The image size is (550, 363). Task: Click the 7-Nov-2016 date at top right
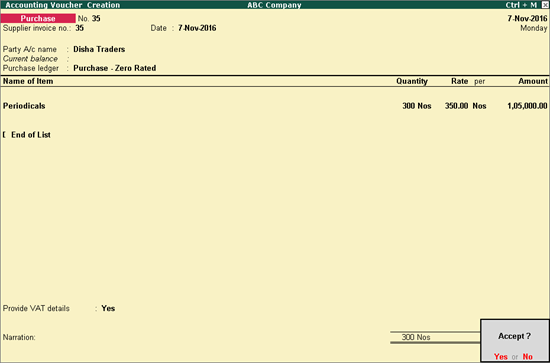point(527,19)
